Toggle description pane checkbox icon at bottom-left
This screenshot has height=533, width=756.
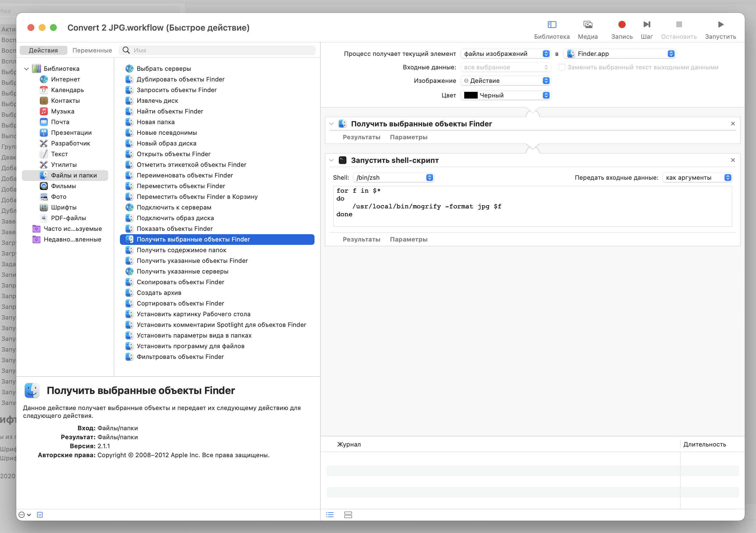pyautogui.click(x=40, y=514)
